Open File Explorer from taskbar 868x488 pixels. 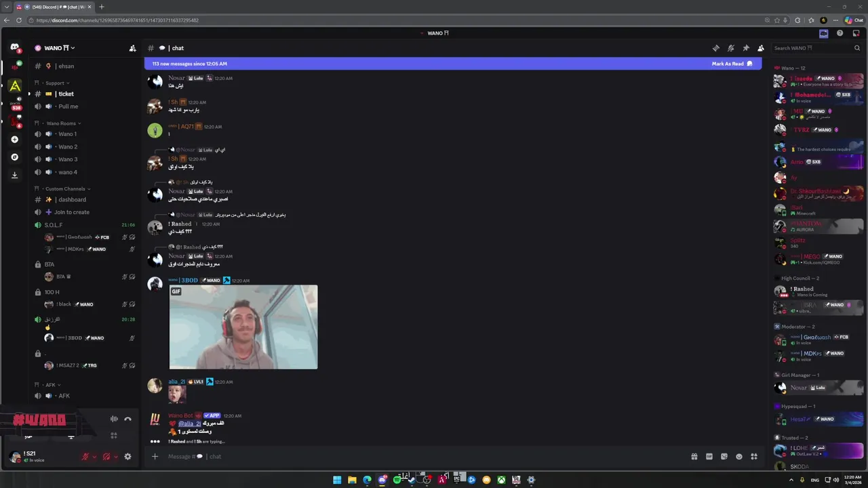352,480
